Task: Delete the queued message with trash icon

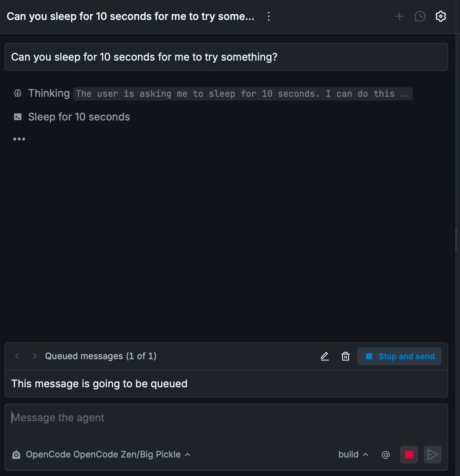Action: pyautogui.click(x=346, y=356)
